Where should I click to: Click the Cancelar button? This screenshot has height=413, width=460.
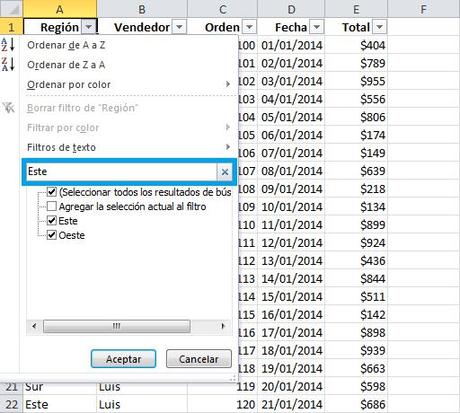click(199, 359)
